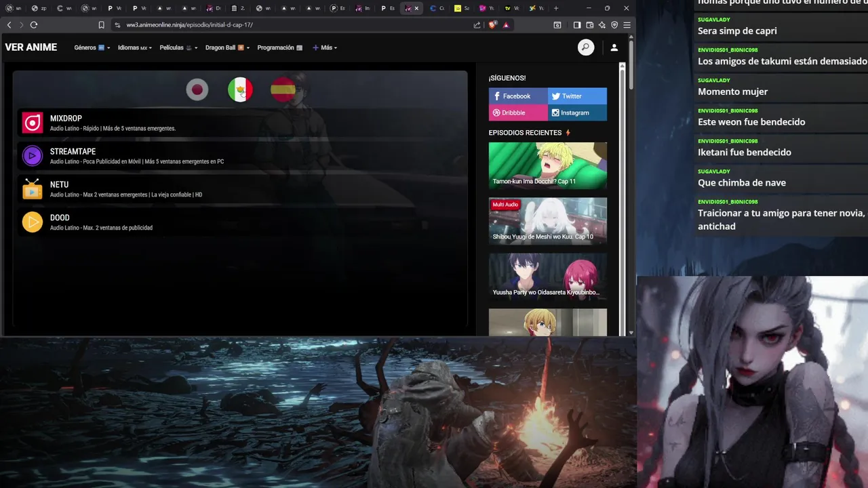Switch to the yellow-icon 'Se' browser tab
868x488 pixels.
(x=461, y=8)
